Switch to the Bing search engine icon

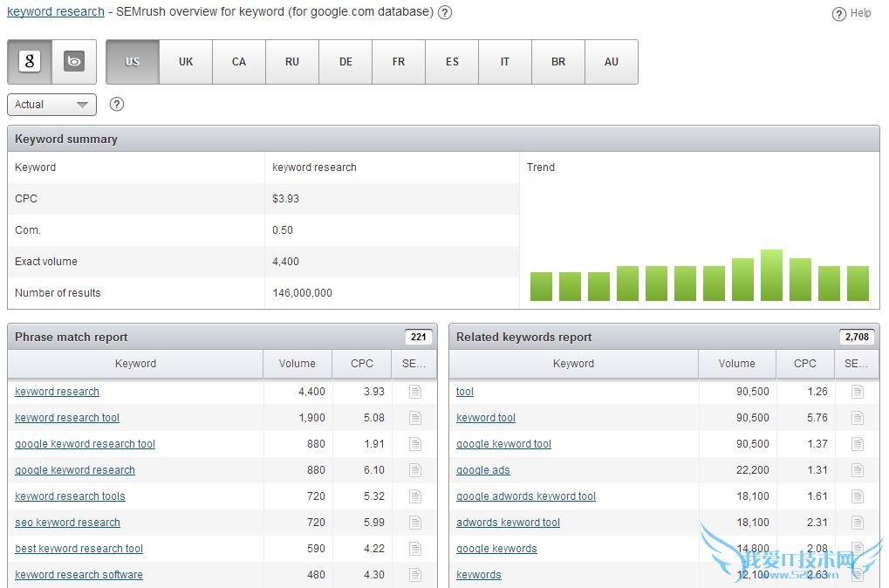coord(74,62)
